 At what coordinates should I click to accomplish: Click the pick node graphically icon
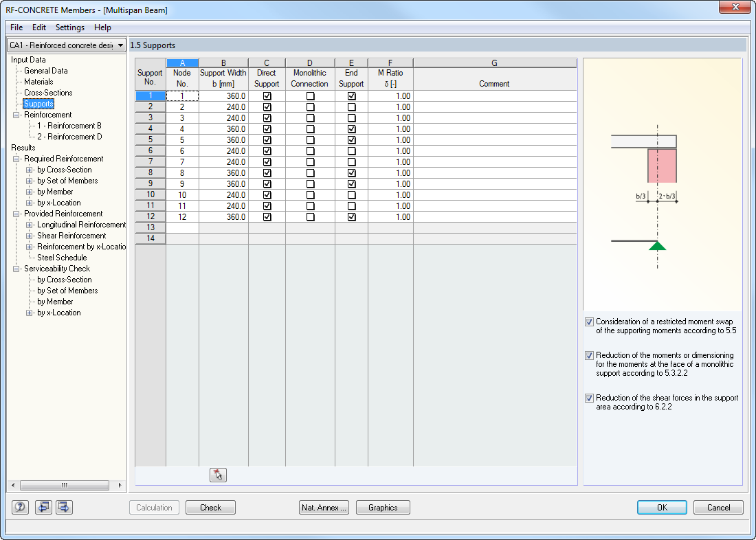pyautogui.click(x=218, y=475)
